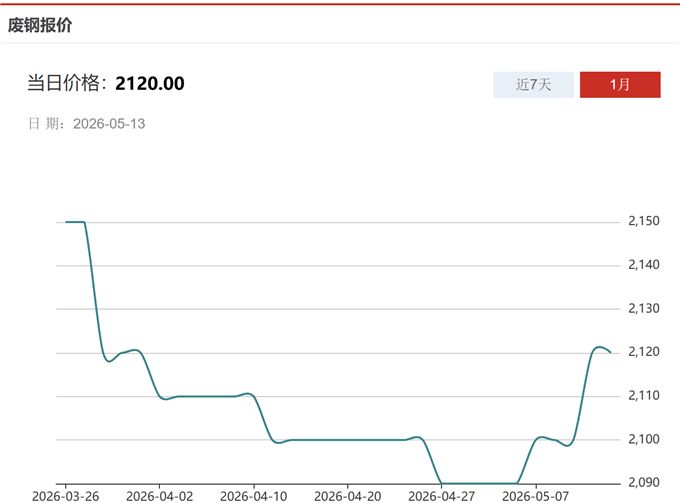Click y-axis label 2,130

[x=644, y=308]
